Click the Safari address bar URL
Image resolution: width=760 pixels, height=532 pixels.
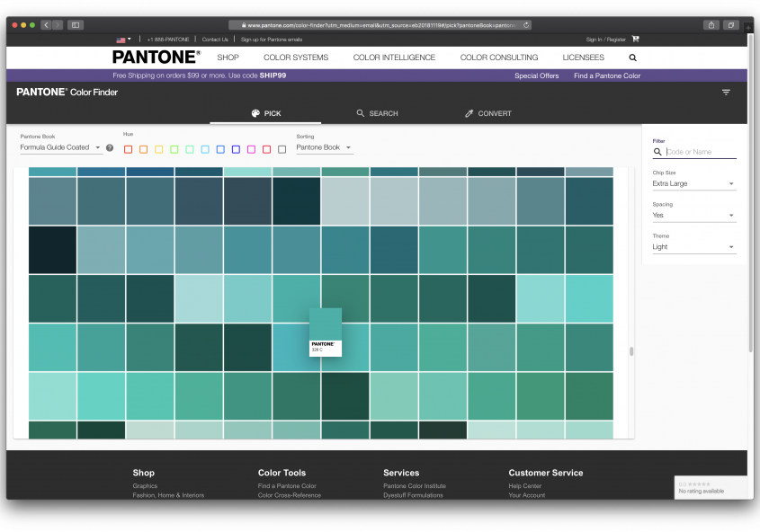(380, 25)
